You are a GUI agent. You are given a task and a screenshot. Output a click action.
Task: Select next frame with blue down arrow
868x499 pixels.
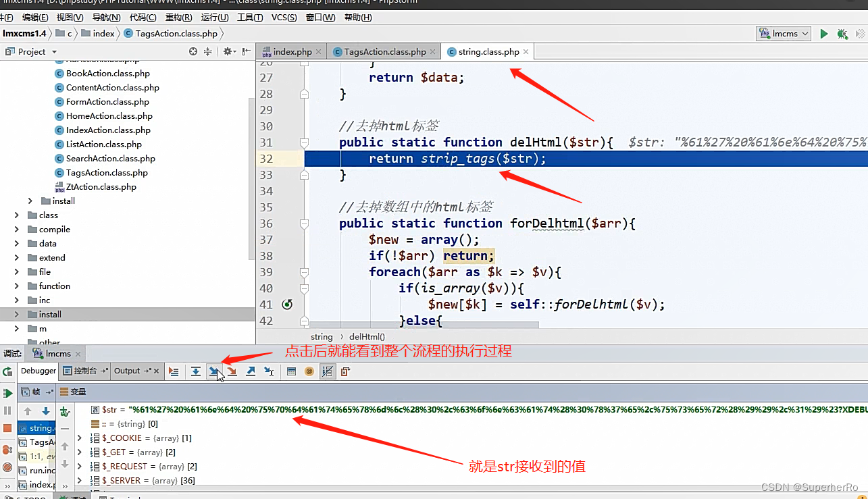pyautogui.click(x=45, y=411)
